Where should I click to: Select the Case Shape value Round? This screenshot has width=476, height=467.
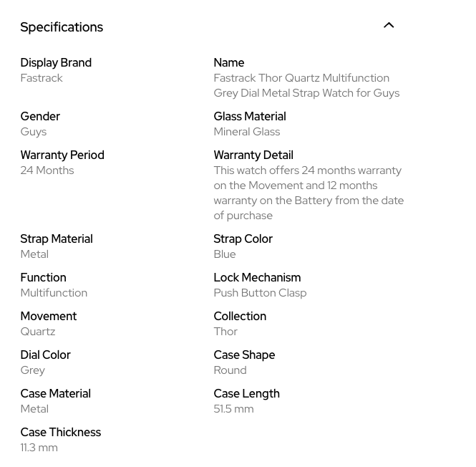pyautogui.click(x=230, y=370)
